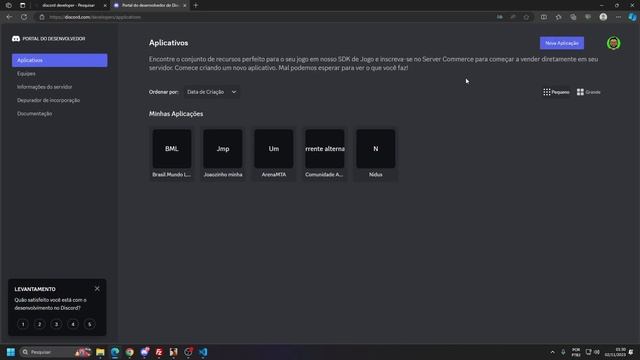The width and height of the screenshot is (640, 360).
Task: Open the POR PTB2 language switcher
Action: point(576,352)
